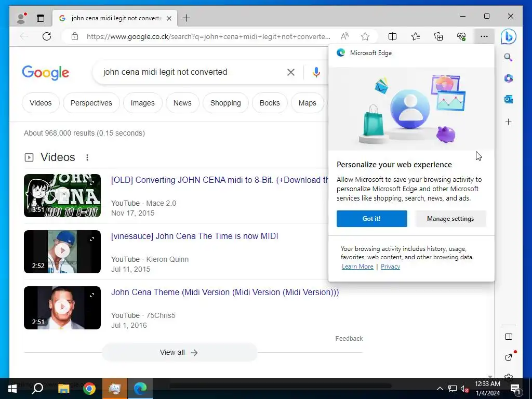The width and height of the screenshot is (532, 399).
Task: Open John Cena Theme (Midi Version) result
Action: click(225, 292)
